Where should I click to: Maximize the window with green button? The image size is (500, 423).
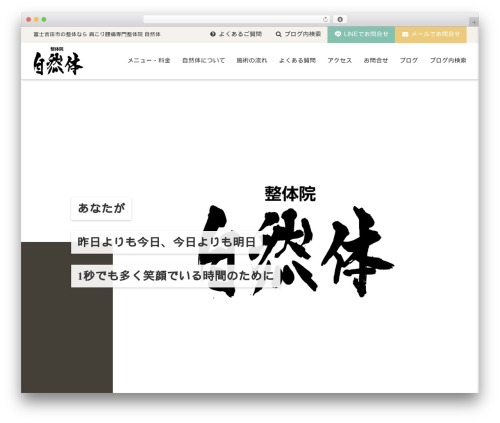[44, 20]
